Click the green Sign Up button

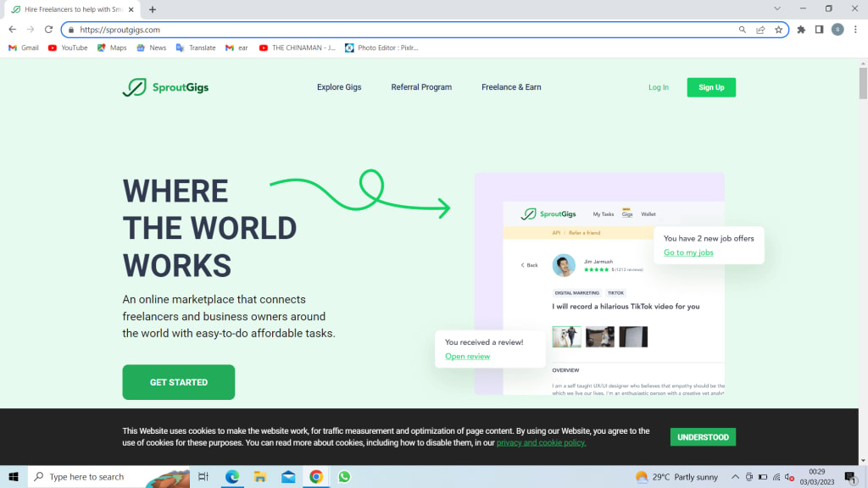pyautogui.click(x=711, y=87)
